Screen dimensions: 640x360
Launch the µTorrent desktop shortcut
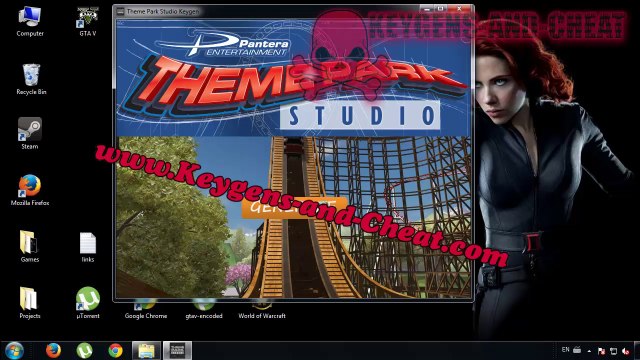tap(88, 302)
